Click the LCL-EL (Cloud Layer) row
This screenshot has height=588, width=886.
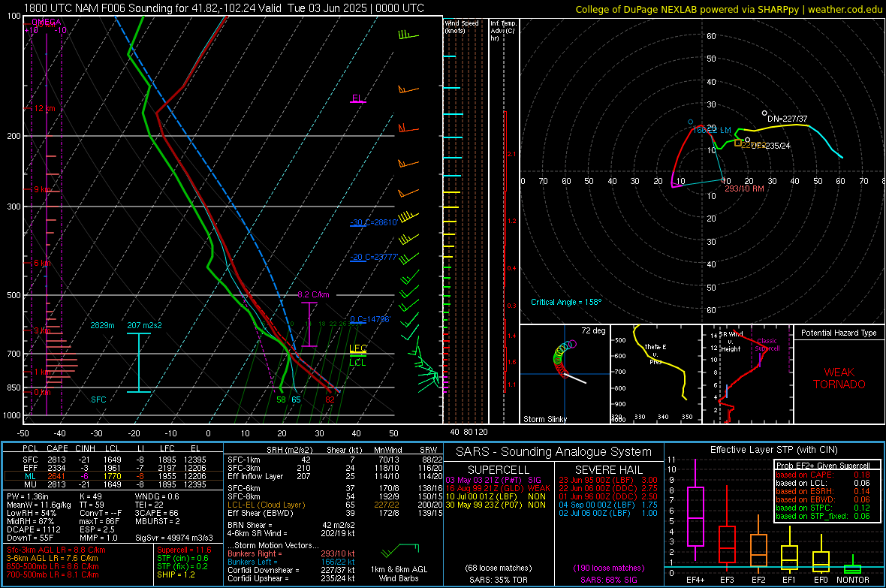point(336,505)
